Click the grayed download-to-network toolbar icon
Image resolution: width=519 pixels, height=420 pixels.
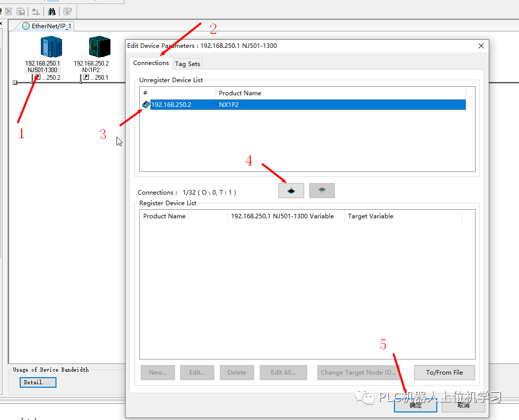(36, 12)
